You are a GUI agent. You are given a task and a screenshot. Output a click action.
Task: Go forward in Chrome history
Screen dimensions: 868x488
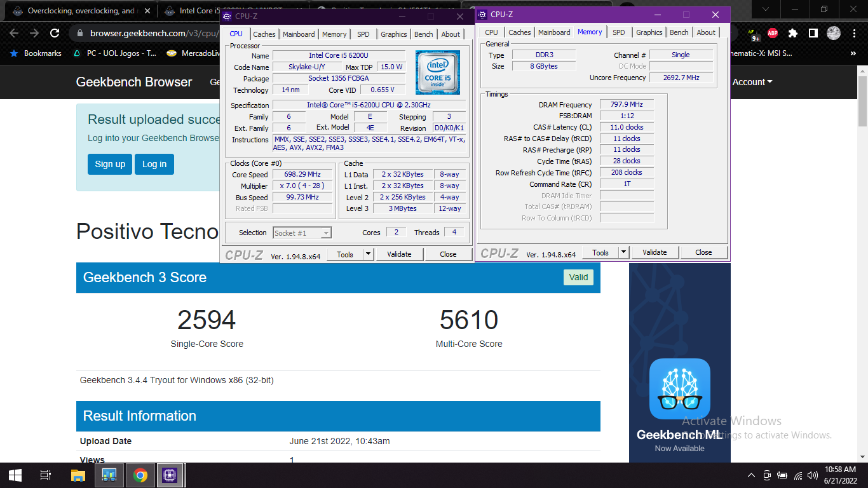(x=34, y=33)
